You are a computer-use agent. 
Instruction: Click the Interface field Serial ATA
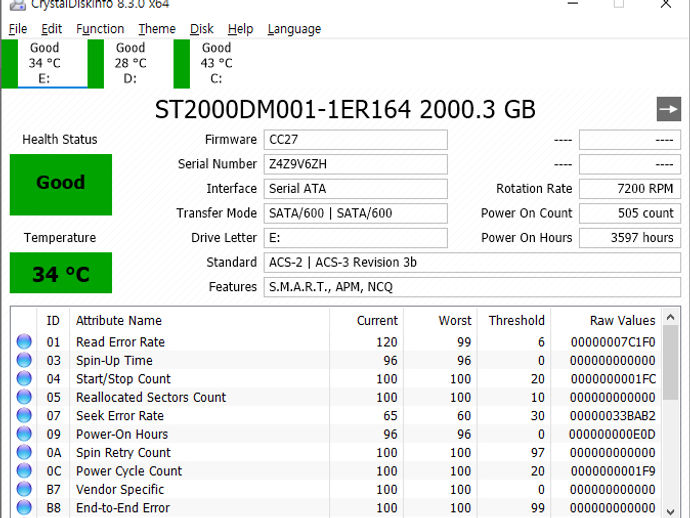[356, 189]
